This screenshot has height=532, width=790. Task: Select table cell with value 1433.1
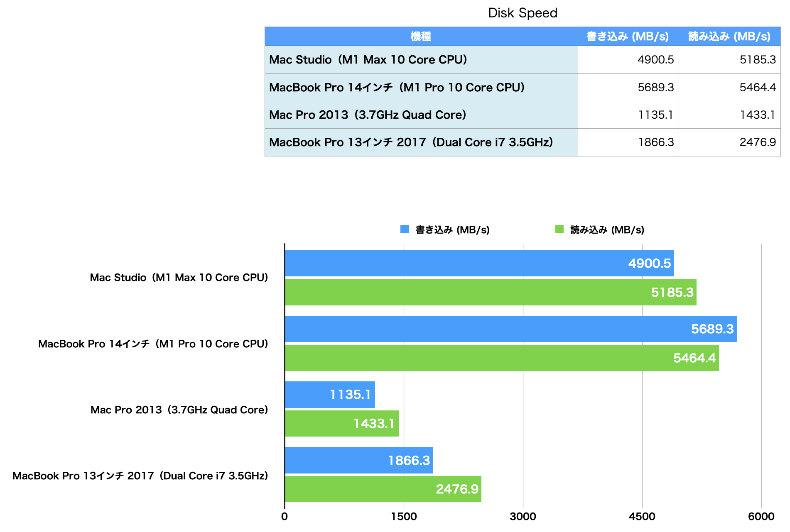(x=729, y=115)
